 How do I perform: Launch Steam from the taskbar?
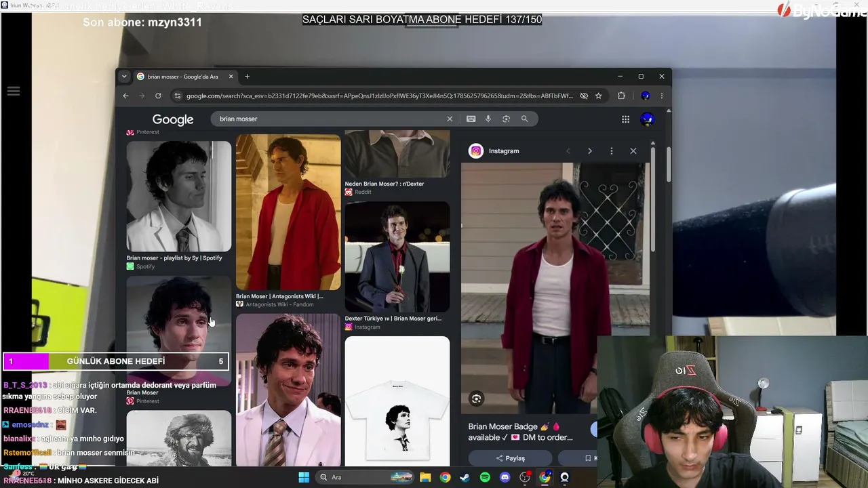click(x=465, y=477)
